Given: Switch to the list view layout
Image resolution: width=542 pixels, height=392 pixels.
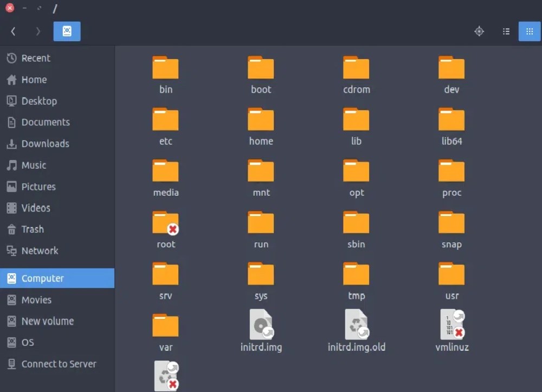Looking at the screenshot, I should pos(506,31).
